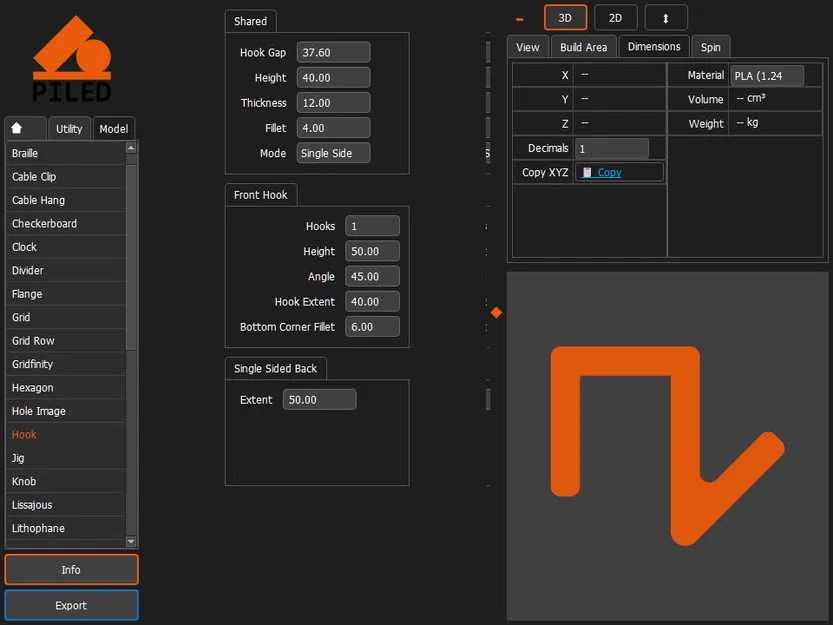Select Knob in the model list

coord(66,481)
